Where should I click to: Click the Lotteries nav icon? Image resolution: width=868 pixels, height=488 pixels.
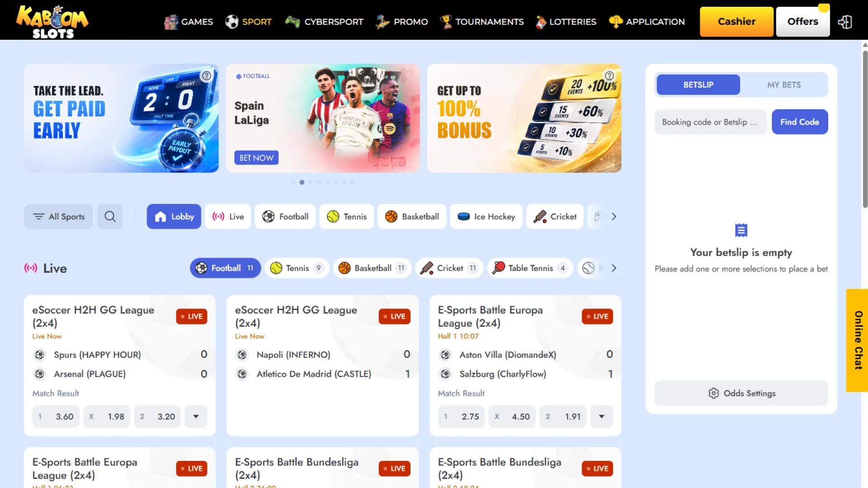point(541,22)
